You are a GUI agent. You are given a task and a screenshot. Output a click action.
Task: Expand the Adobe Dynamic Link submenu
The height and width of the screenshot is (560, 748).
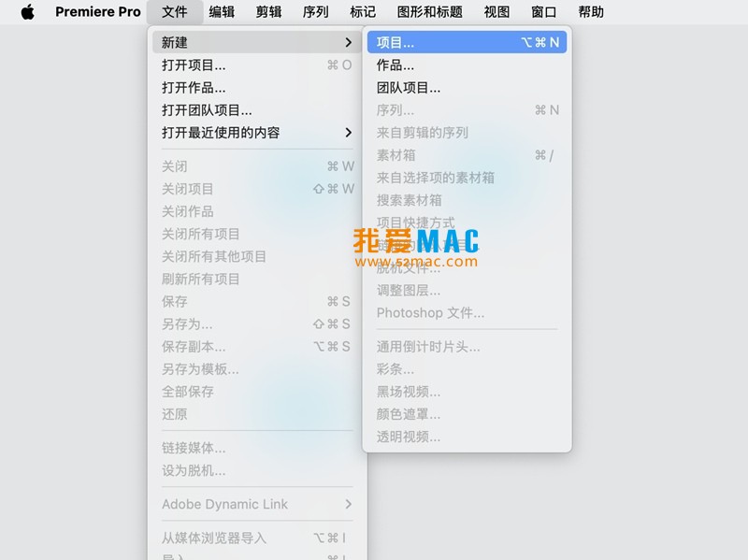pos(257,504)
